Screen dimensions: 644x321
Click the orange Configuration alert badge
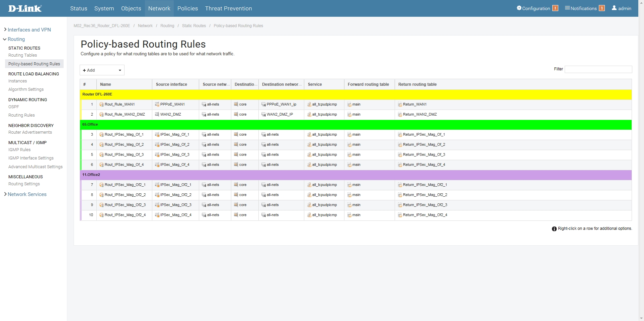click(555, 8)
